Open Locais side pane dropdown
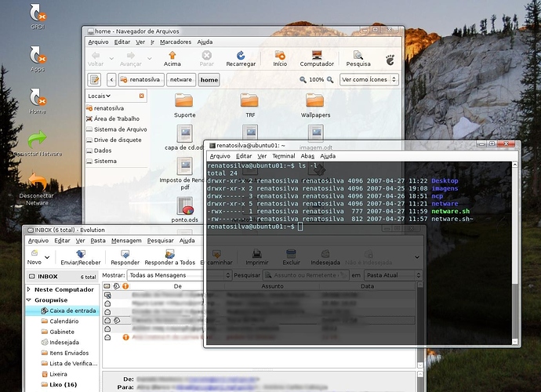This screenshot has height=392, width=541. coord(99,96)
